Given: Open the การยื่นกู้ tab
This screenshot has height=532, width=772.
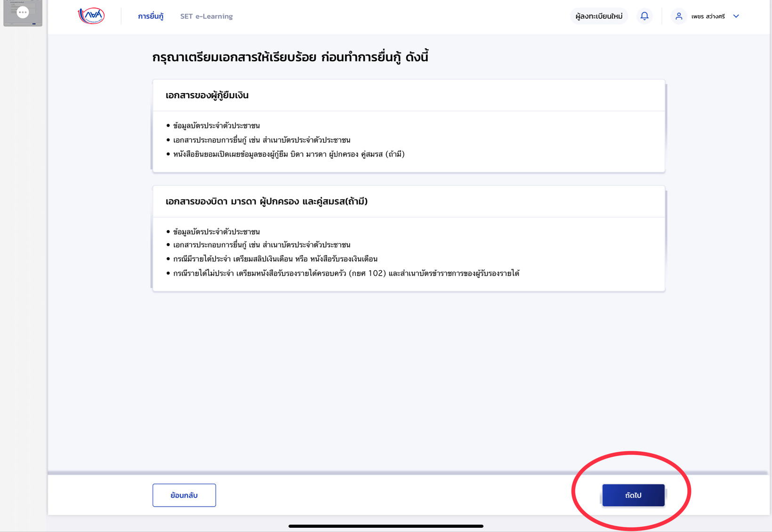Looking at the screenshot, I should coord(151,16).
